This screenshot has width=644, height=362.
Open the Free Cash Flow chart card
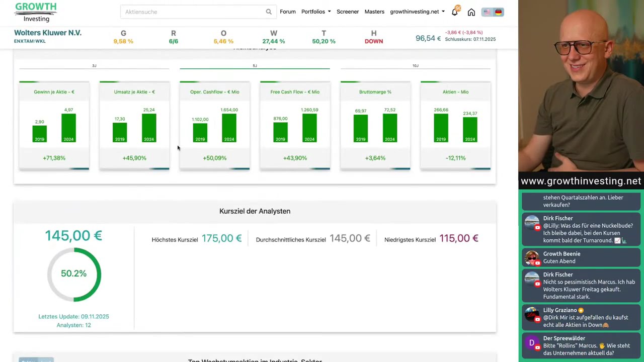(x=295, y=126)
